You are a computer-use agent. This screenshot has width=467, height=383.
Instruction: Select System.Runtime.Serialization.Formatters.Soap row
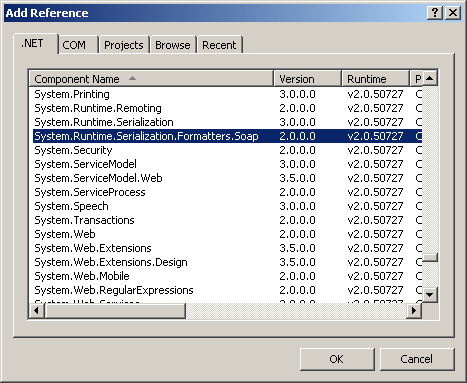[227, 136]
